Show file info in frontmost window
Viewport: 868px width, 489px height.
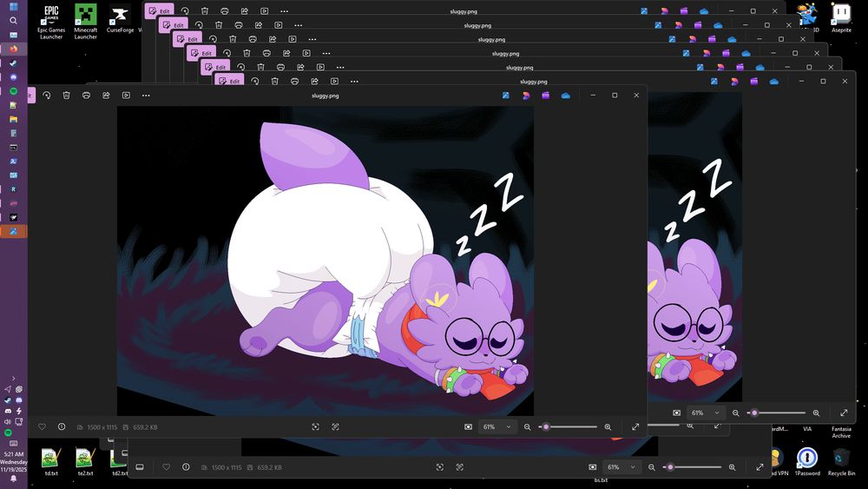pos(62,427)
